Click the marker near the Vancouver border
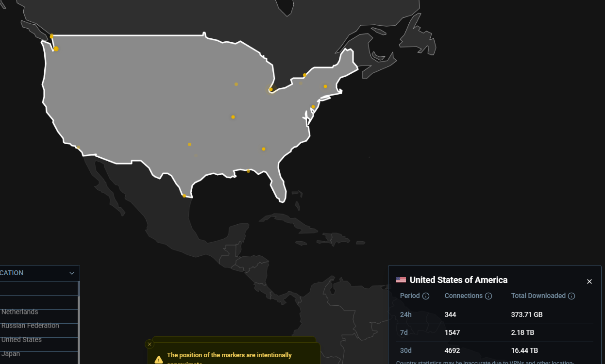605x364 pixels. [51, 36]
